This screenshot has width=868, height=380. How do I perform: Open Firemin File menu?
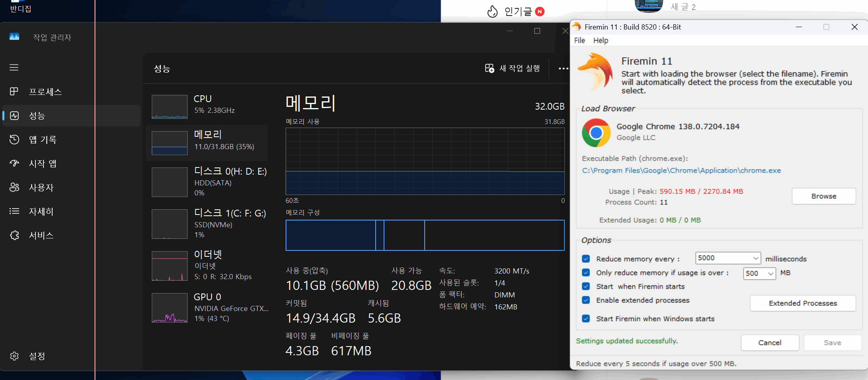580,40
